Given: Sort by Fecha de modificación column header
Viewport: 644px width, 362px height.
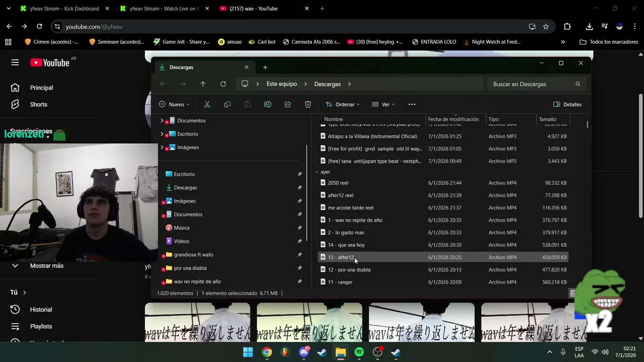Looking at the screenshot, I should click(453, 119).
